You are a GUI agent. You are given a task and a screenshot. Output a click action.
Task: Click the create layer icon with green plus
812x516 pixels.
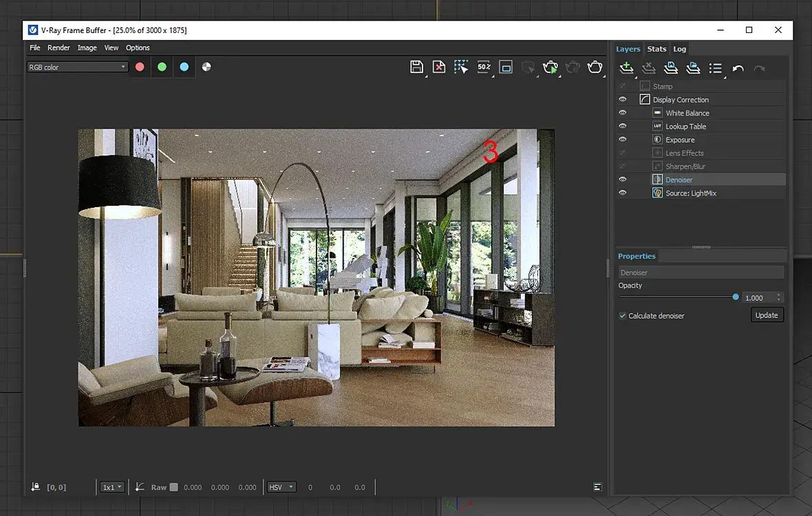pos(626,68)
